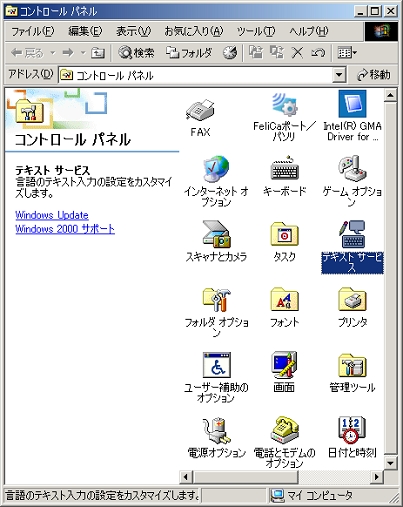Open インターネット オプション icon
Screen dimensions: 403x507
216,168
